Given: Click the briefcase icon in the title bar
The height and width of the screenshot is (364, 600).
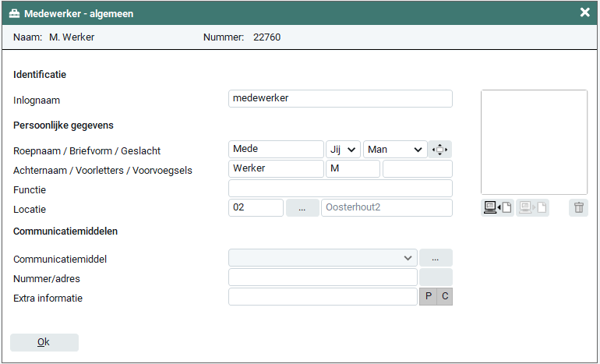Looking at the screenshot, I should [x=14, y=12].
